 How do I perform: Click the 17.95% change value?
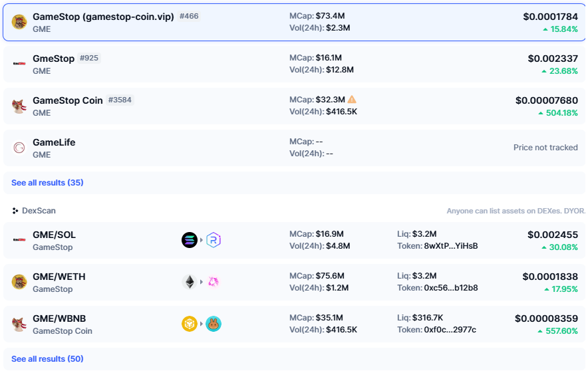[565, 289]
